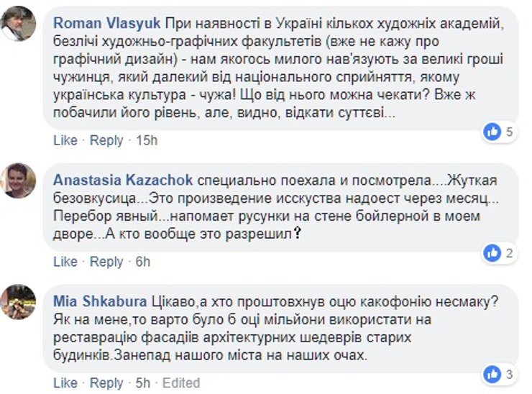Reply to Roman Vlasyuk's comment
Screen dimensions: 532x394
tap(106, 140)
